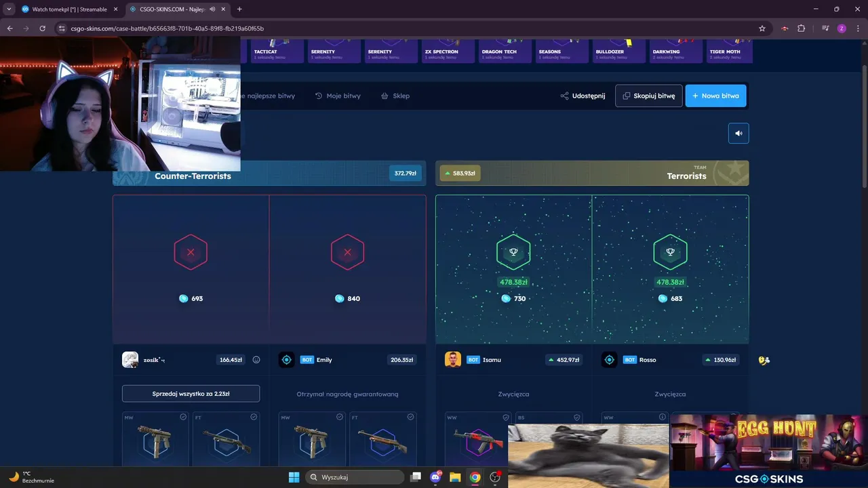Mute the CSGO-SKINS tab audio icon
The image size is (868, 488).
point(212,9)
